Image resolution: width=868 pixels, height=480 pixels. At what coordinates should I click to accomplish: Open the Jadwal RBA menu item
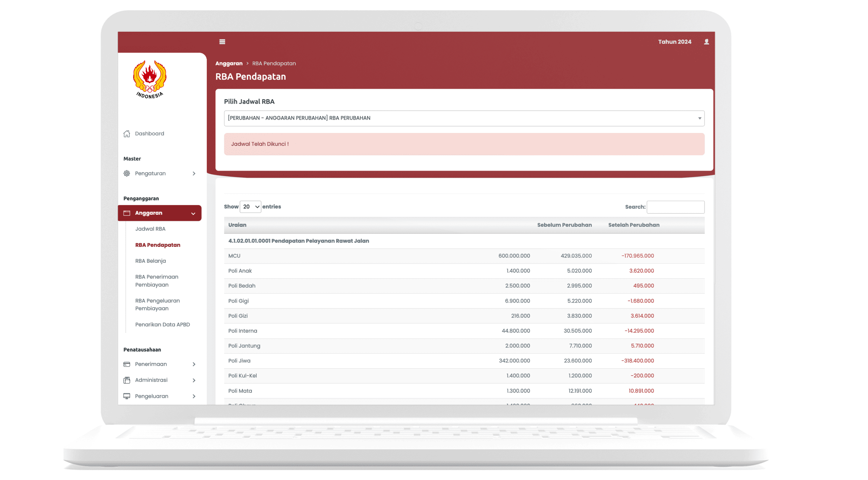(150, 229)
